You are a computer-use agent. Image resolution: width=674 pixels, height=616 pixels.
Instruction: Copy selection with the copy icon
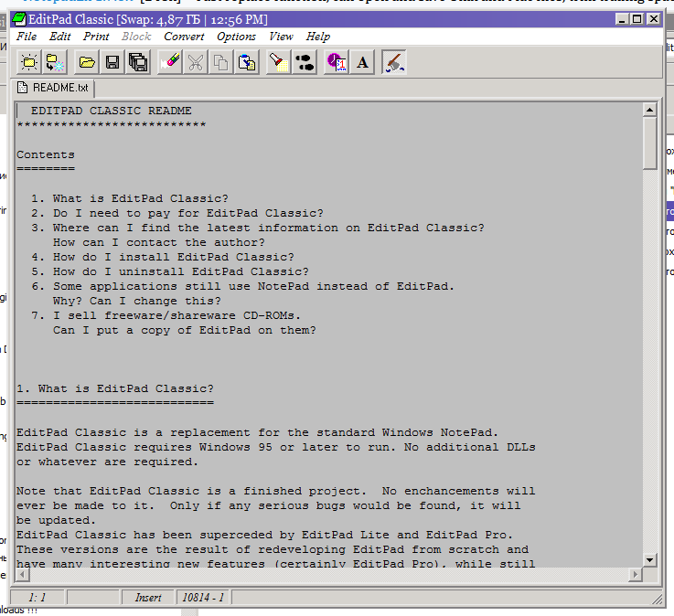[x=221, y=63]
